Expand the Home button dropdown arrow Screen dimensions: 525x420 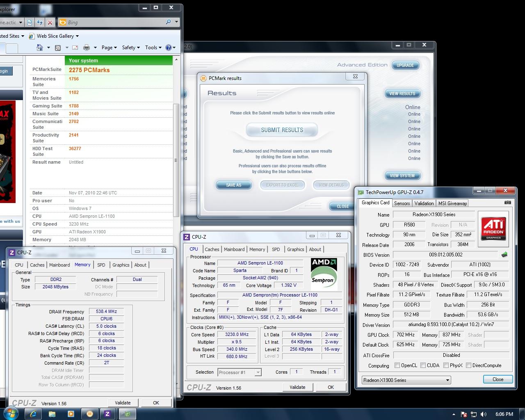tap(48, 48)
